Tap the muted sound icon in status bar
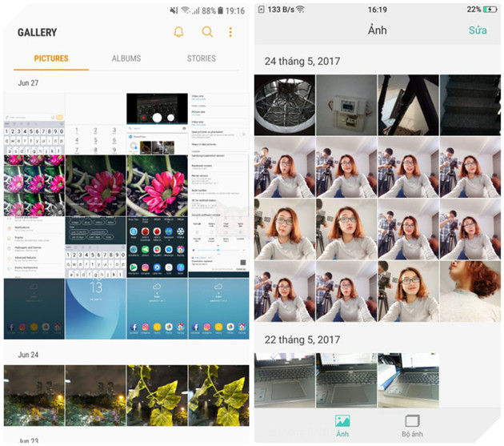Viewport: 504px width, 446px height. coord(174,10)
